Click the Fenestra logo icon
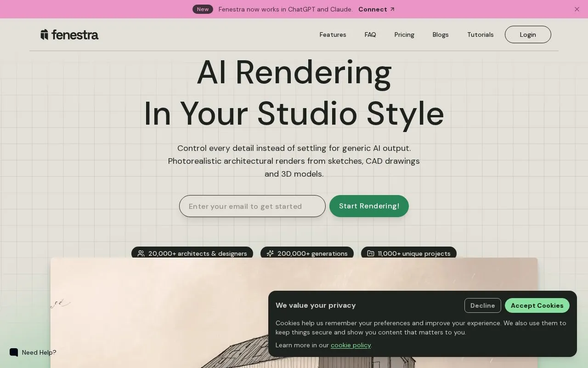This screenshot has height=368, width=588. 45,34
